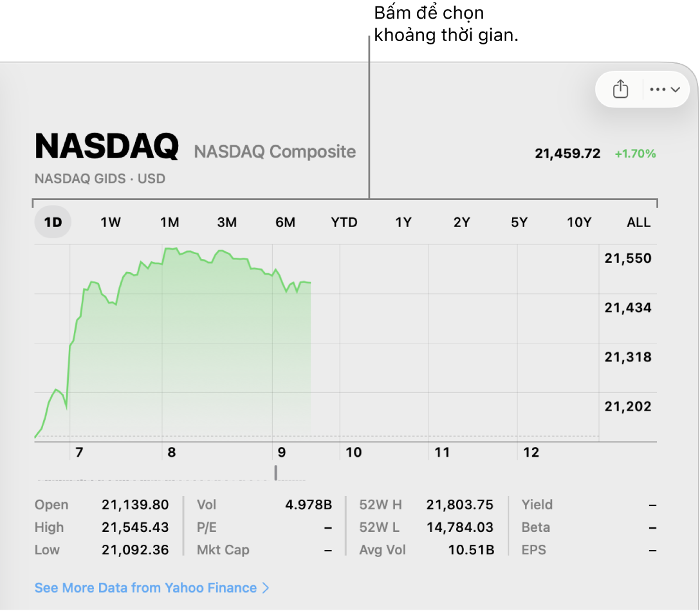
Task: Click the Share icon button
Action: click(620, 89)
